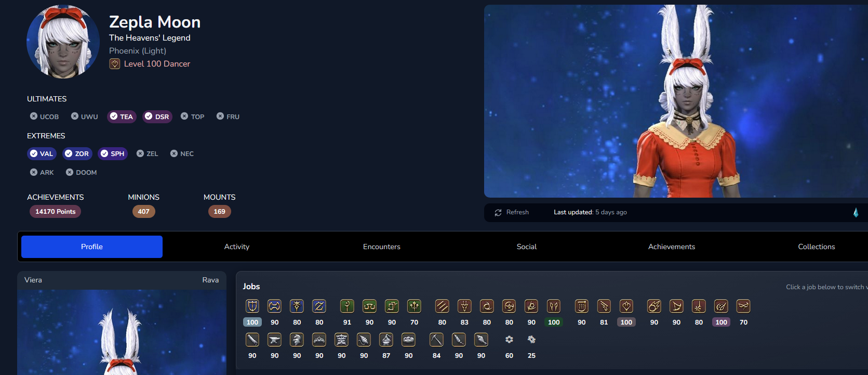Select the Botanist job icon
The image size is (868, 375).
point(459,340)
